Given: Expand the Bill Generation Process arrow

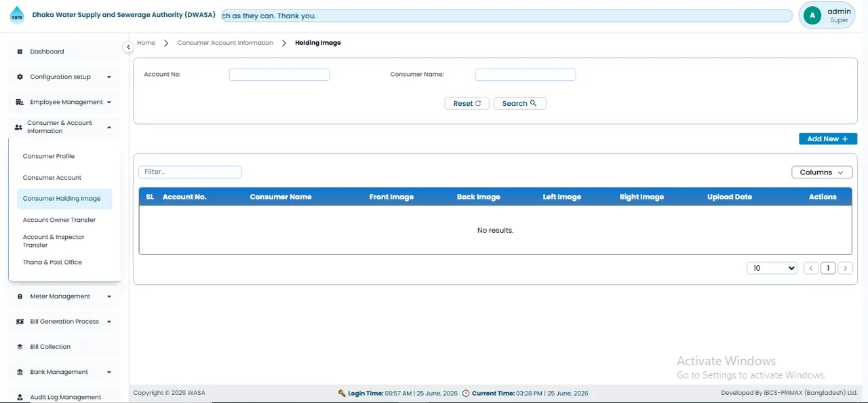Looking at the screenshot, I should 109,322.
